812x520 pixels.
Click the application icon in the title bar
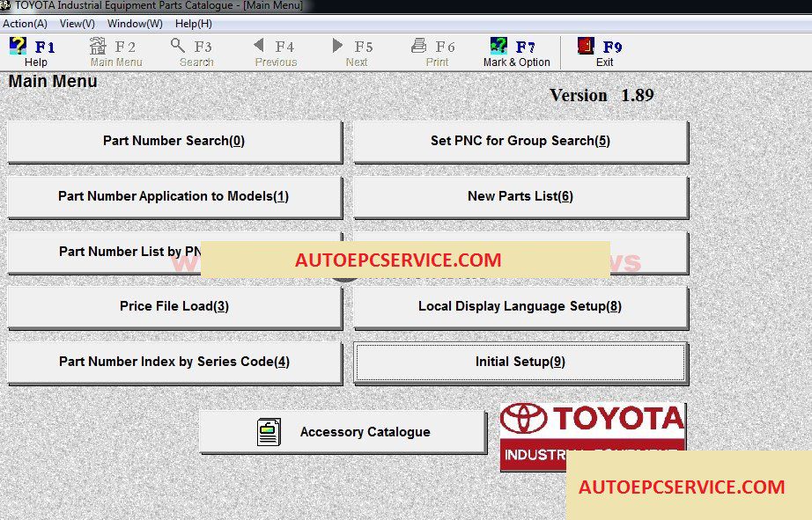tap(5, 5)
